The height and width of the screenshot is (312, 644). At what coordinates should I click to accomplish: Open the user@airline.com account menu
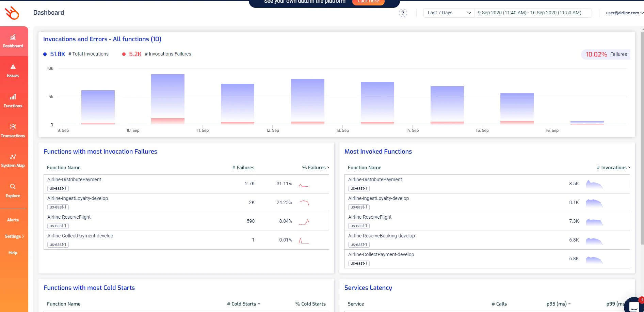[625, 13]
